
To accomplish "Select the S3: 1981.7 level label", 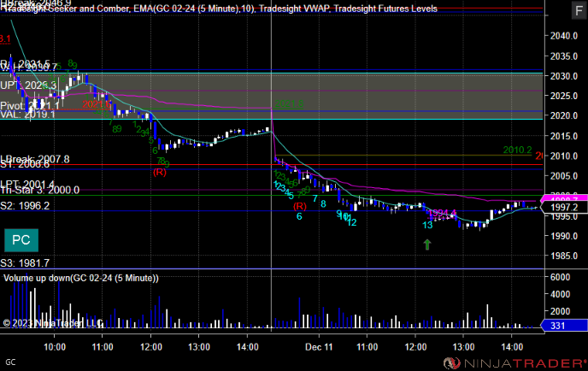I will point(25,263).
